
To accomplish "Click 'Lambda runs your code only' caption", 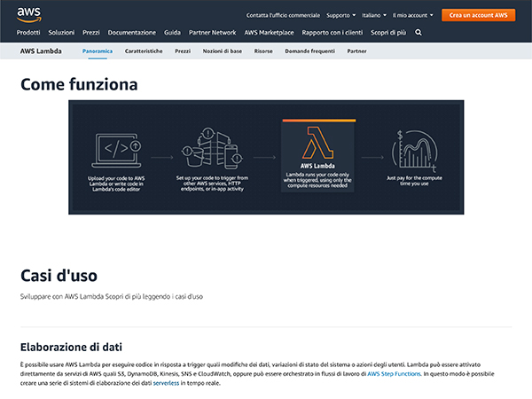I will tap(317, 180).
